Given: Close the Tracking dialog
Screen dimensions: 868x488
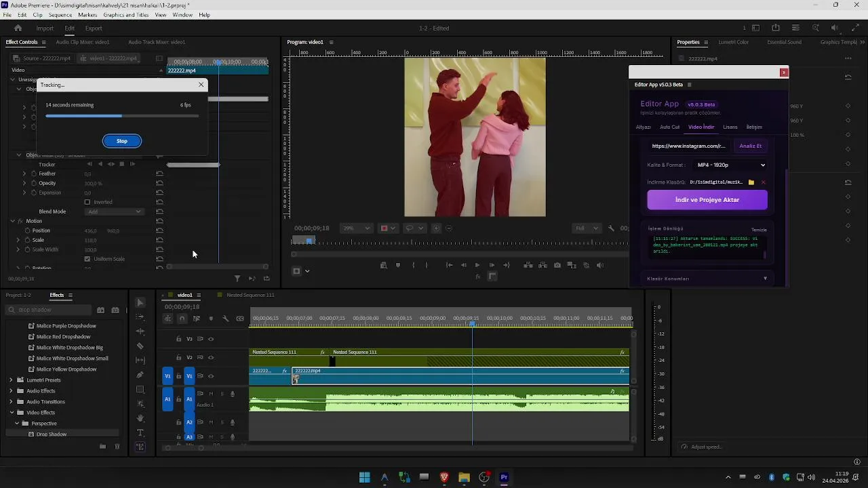Looking at the screenshot, I should pyautogui.click(x=201, y=85).
